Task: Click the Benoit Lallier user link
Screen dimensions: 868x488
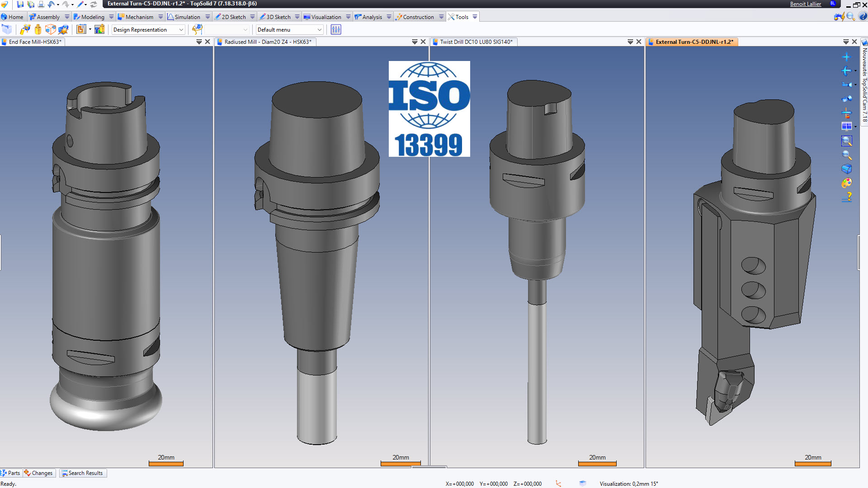Action: (x=806, y=4)
